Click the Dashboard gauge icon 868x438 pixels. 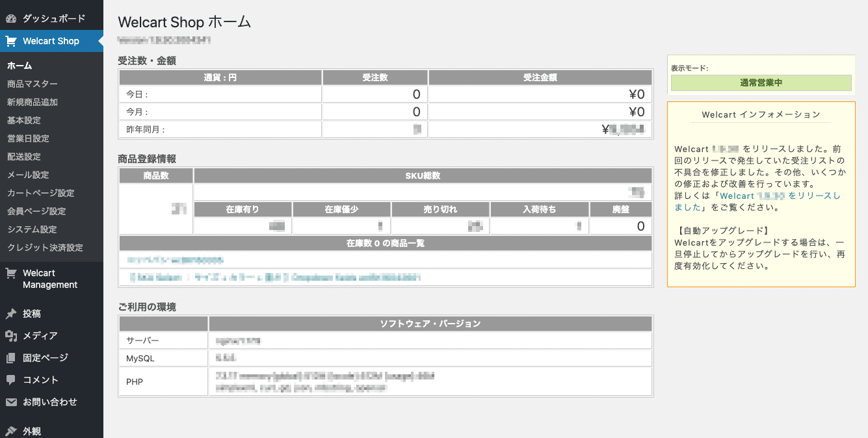click(11, 19)
